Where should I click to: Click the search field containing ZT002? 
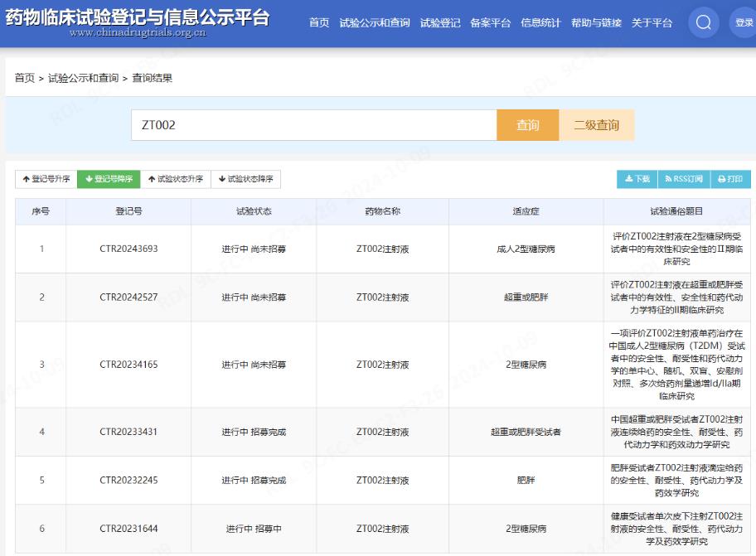(x=313, y=125)
